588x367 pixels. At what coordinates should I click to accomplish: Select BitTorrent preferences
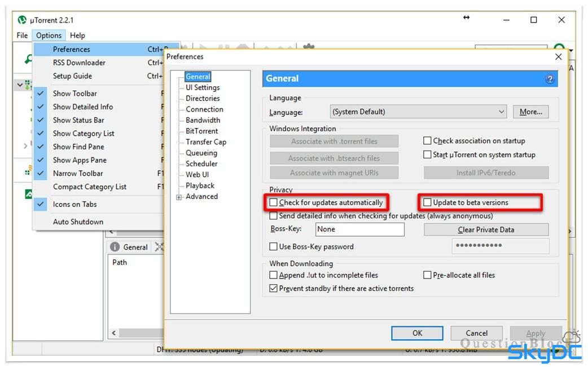[202, 131]
